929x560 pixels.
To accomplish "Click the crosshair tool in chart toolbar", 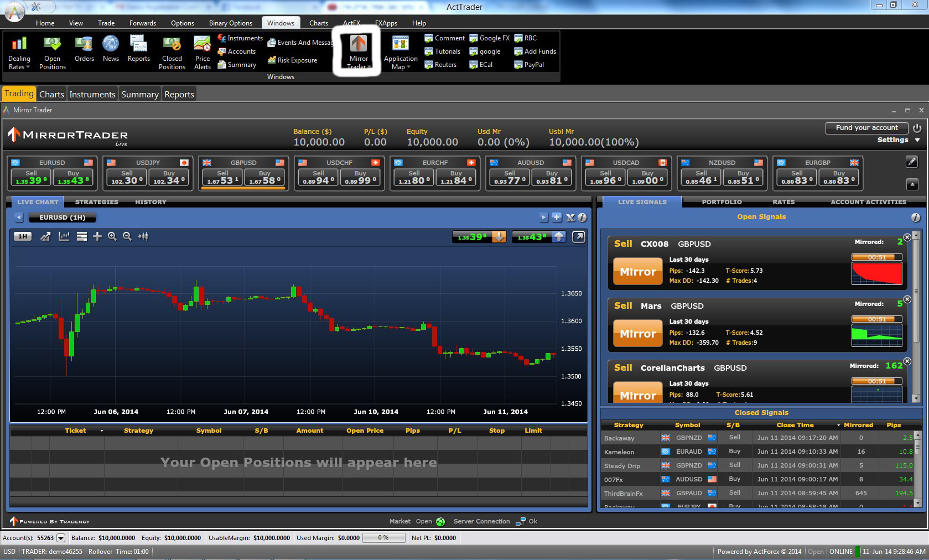I will coord(97,237).
